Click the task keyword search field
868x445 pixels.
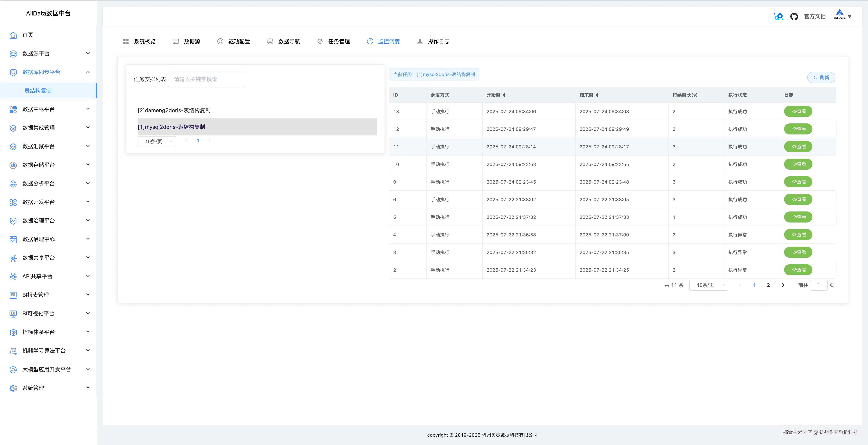(206, 79)
